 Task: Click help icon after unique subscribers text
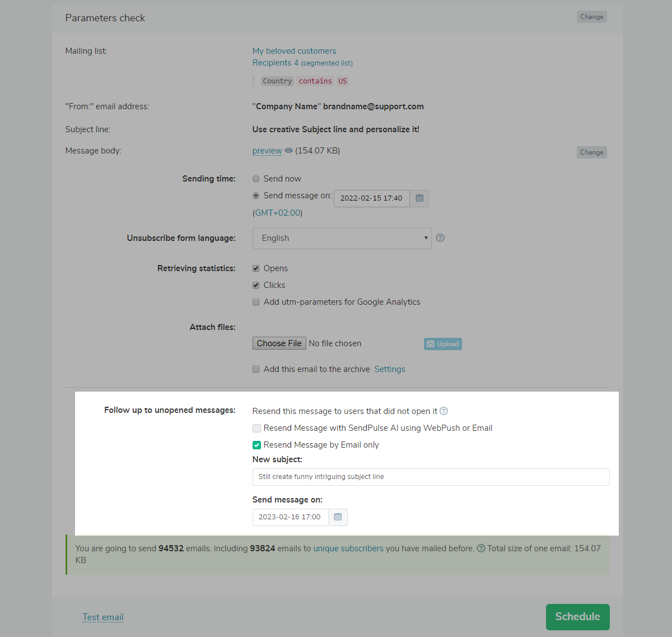coord(480,548)
